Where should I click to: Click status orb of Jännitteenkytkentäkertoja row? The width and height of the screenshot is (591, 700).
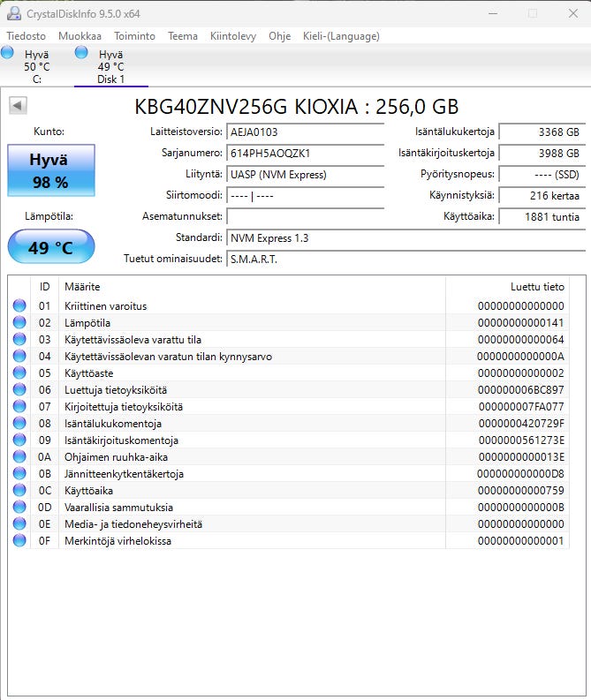point(19,473)
